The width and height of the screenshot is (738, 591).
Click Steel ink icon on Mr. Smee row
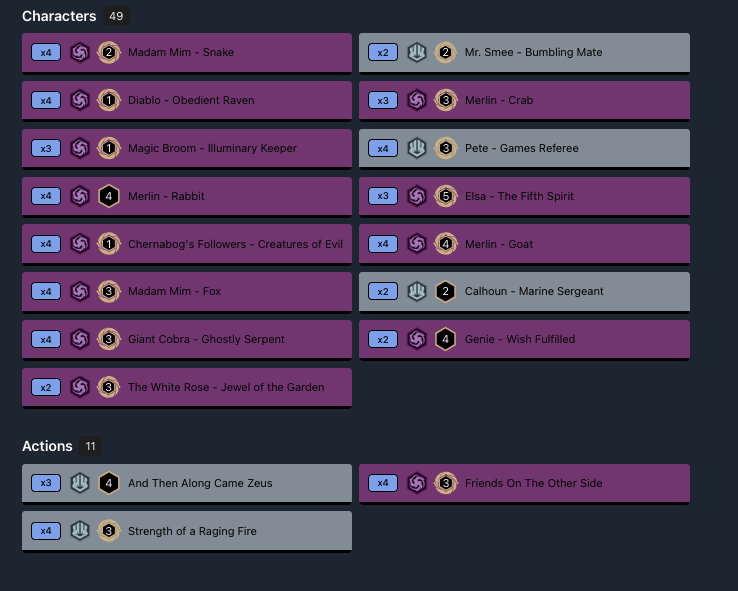(417, 52)
